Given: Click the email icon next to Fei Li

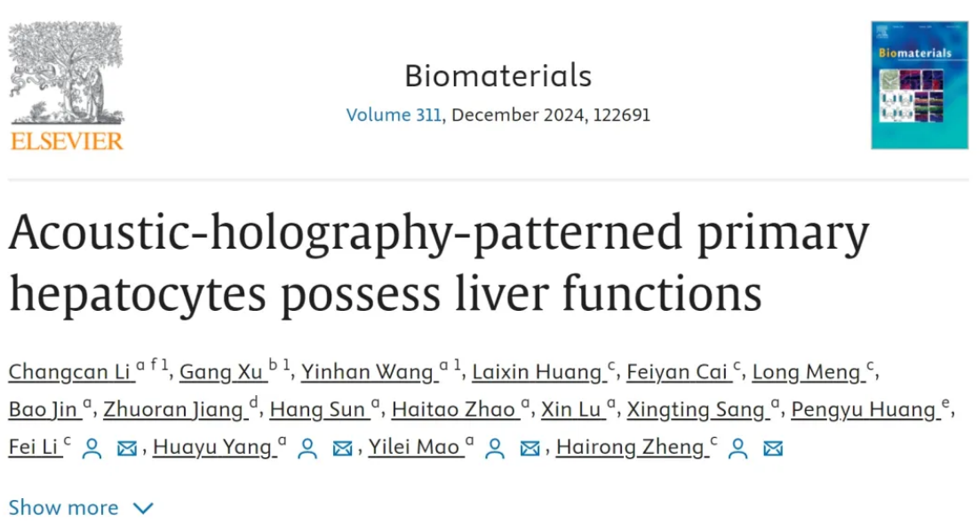Looking at the screenshot, I should point(127,448).
